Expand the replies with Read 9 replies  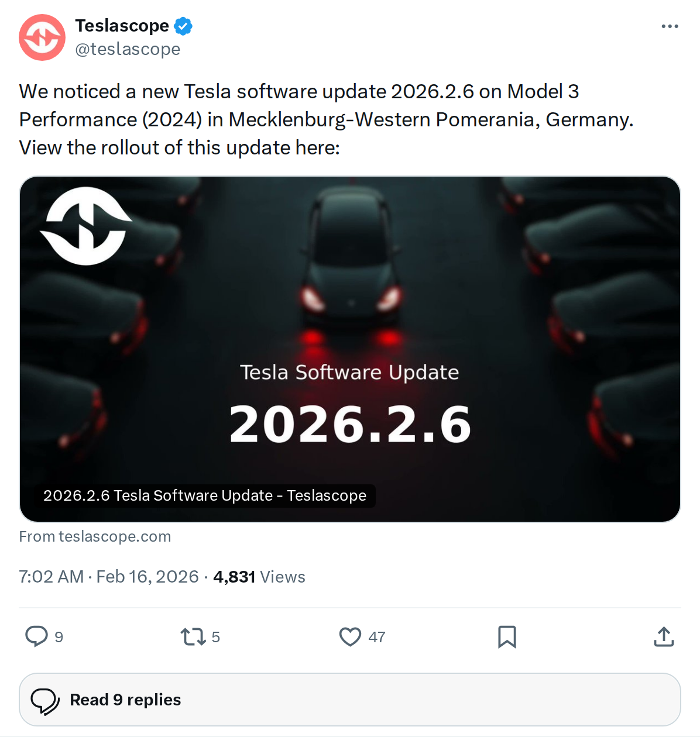coord(125,700)
